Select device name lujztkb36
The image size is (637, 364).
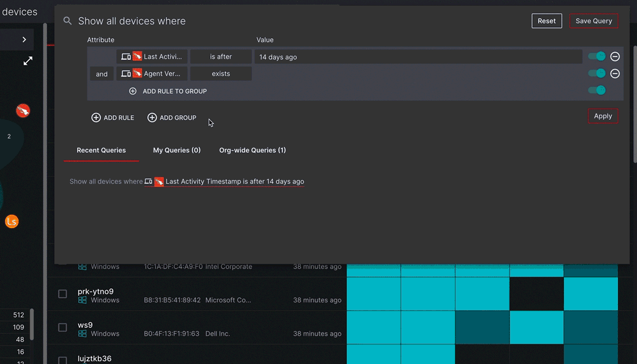coord(94,359)
